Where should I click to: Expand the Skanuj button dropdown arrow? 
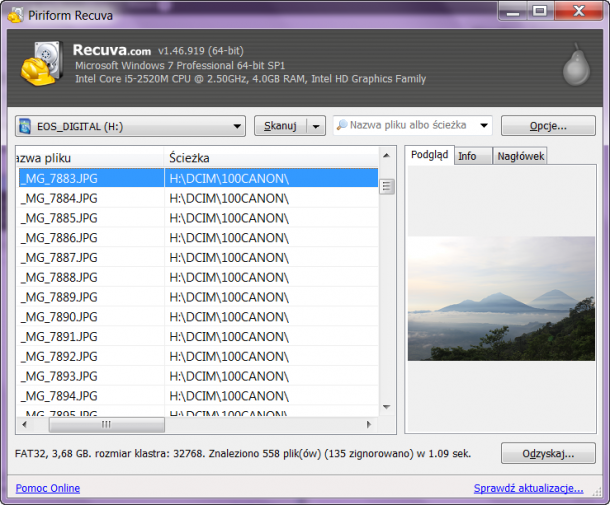pos(316,126)
